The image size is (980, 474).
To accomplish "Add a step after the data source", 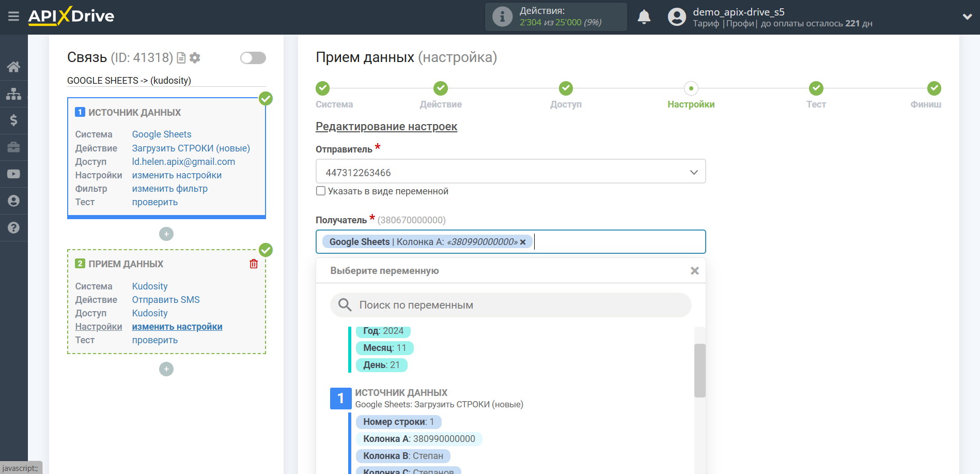I will coord(166,234).
